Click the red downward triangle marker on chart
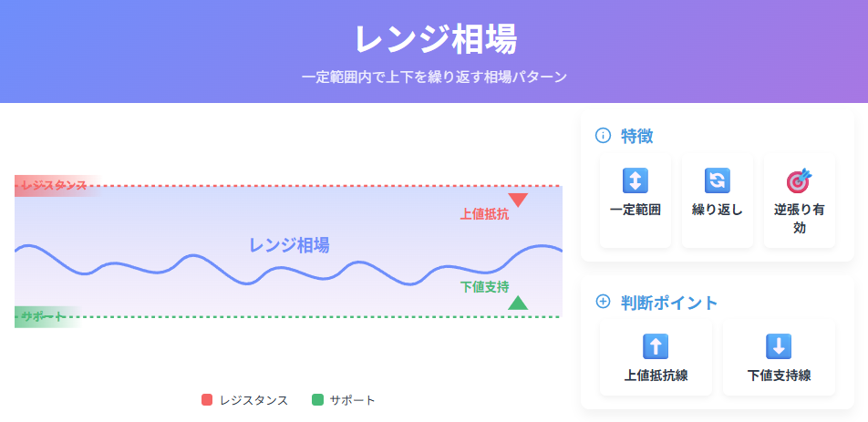Image resolution: width=868 pixels, height=422 pixels. pos(518,201)
